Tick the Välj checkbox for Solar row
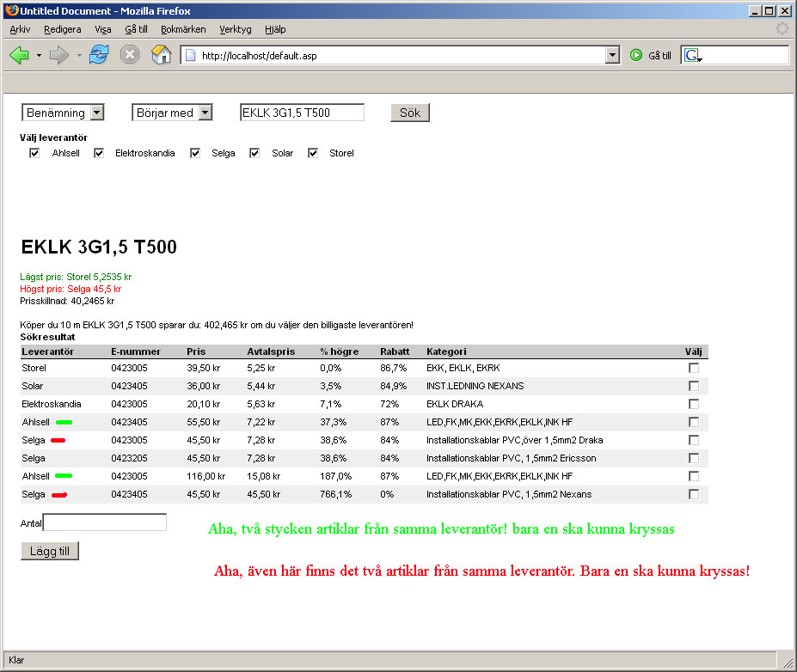This screenshot has width=797, height=672. coord(694,386)
